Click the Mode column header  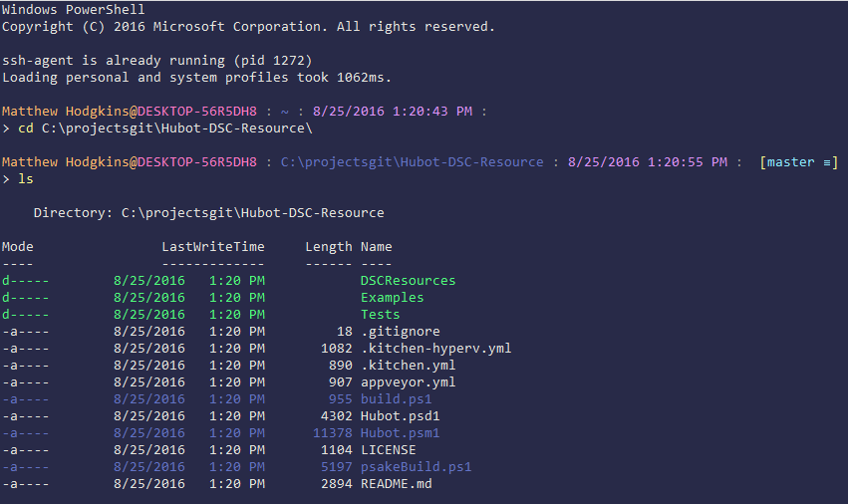pyautogui.click(x=17, y=247)
